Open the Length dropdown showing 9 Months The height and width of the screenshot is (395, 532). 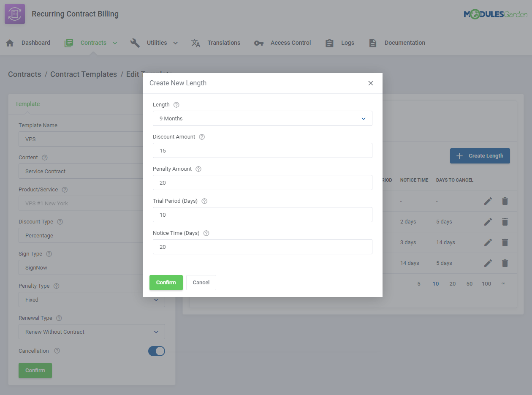[262, 118]
